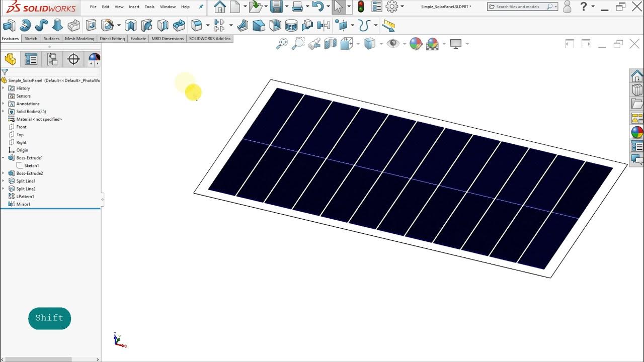Viewport: 644px width, 362px height.
Task: Expand the Split Line1 feature
Action: coord(3,181)
